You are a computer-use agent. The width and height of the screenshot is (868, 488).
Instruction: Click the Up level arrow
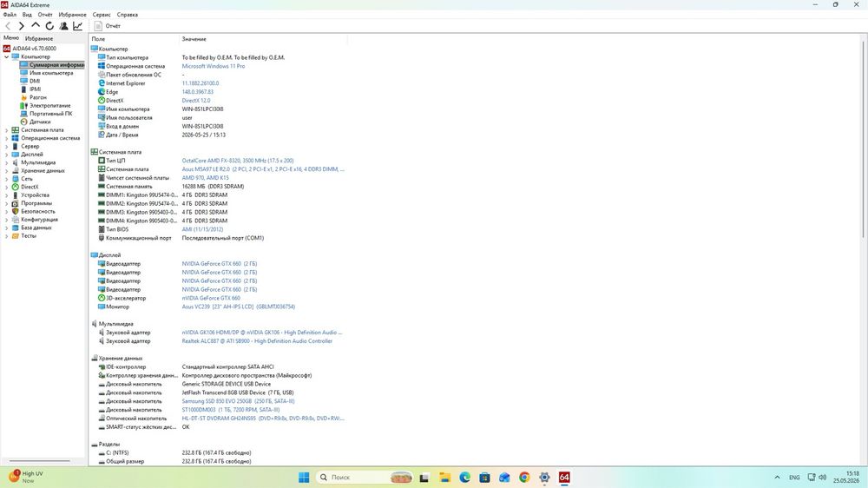36,25
